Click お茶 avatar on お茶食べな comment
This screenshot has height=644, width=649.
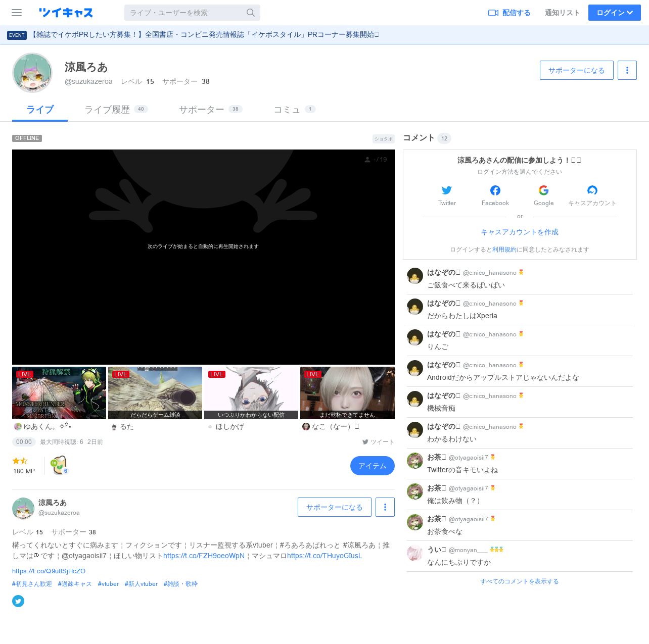[415, 522]
